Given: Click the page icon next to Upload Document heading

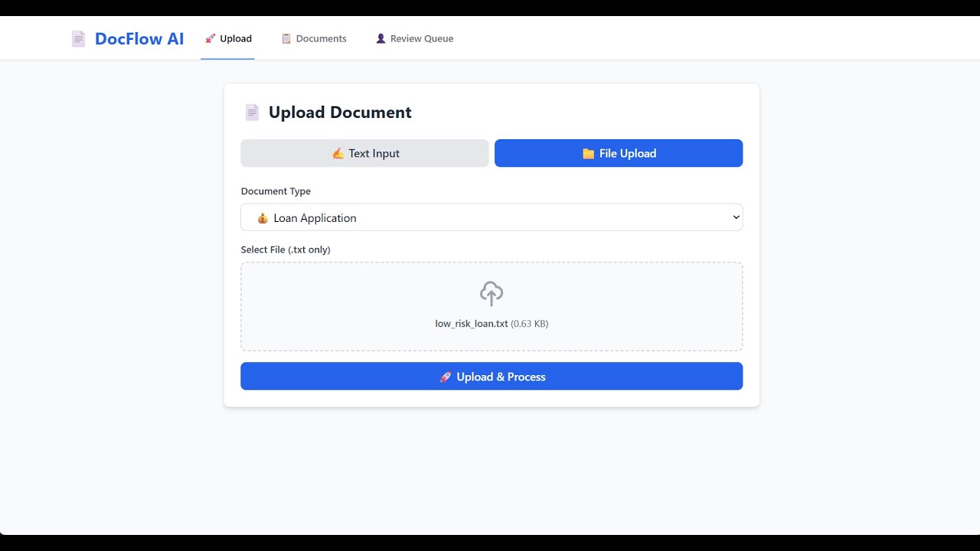Looking at the screenshot, I should coord(252,112).
